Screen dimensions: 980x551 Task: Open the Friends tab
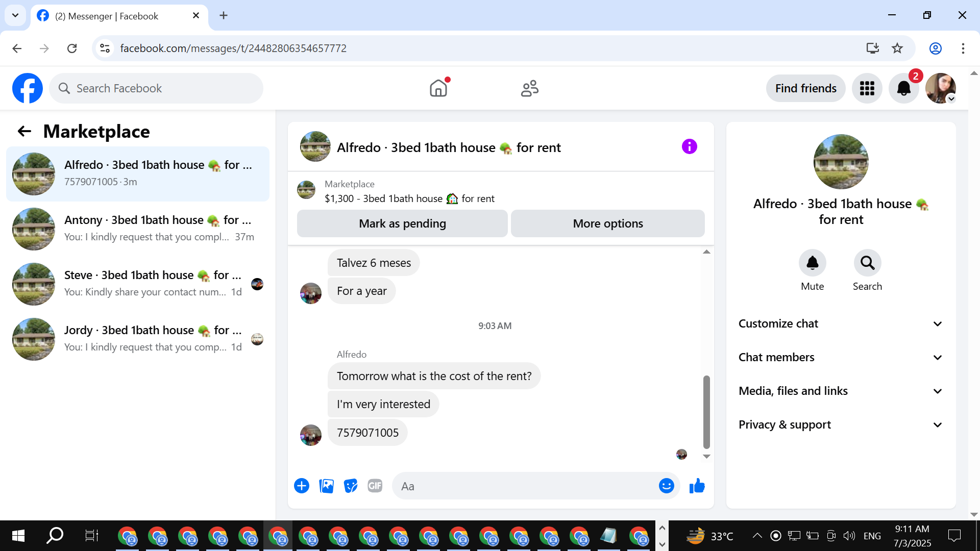529,88
